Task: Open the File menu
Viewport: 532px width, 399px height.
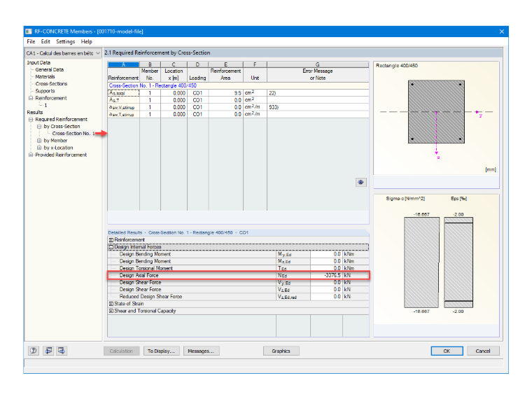Action: point(31,41)
